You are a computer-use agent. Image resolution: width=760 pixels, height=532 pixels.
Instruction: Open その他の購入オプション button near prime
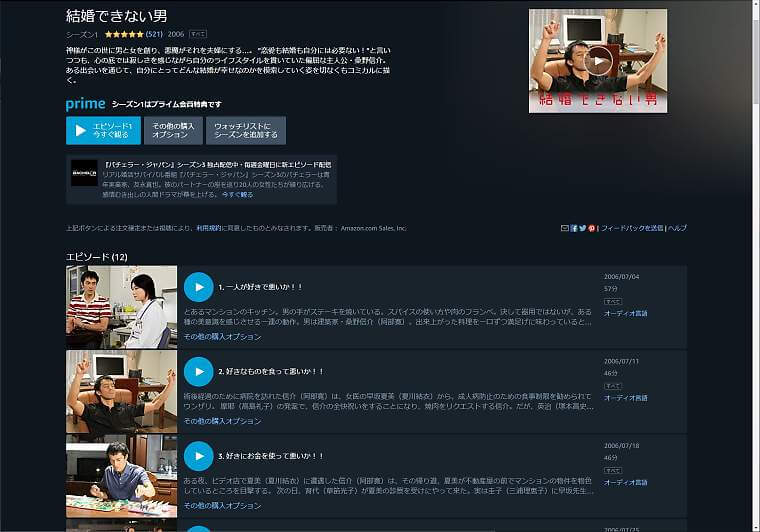[x=173, y=130]
